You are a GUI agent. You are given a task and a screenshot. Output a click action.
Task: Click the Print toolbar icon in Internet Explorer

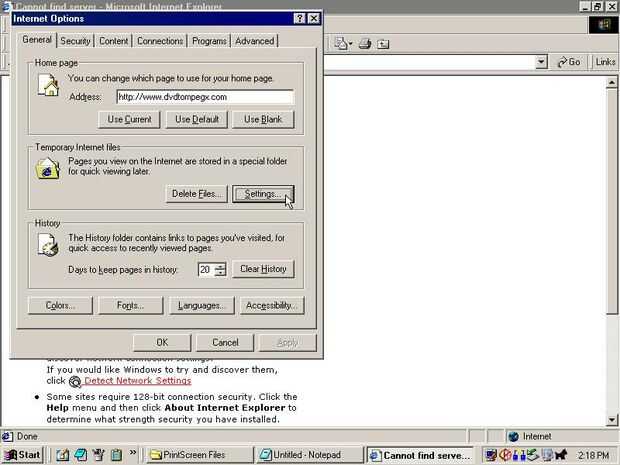click(365, 43)
